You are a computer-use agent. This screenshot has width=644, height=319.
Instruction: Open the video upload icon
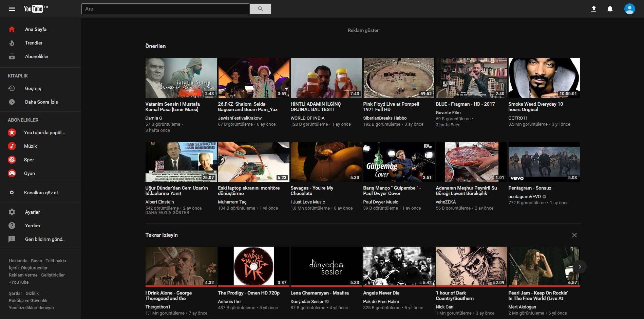[x=594, y=9]
